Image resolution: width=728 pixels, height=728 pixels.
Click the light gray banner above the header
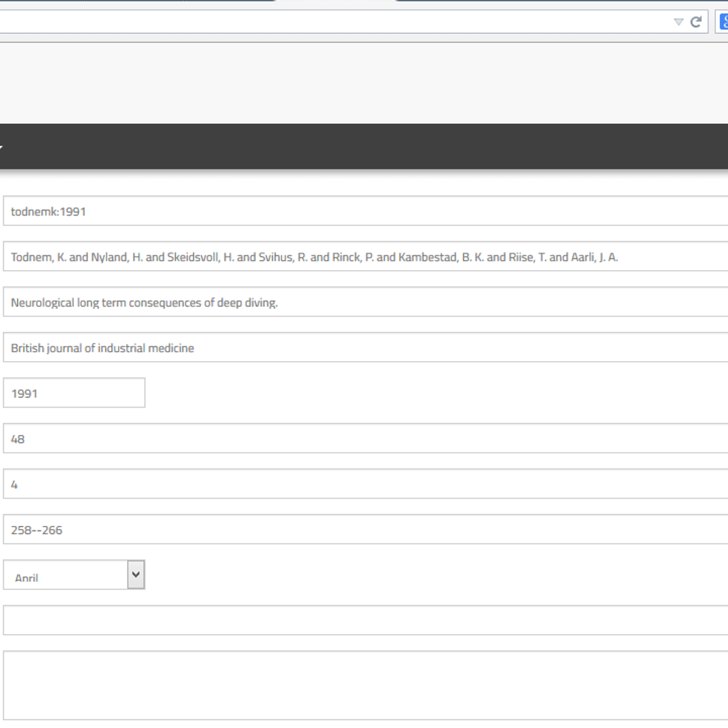364,83
